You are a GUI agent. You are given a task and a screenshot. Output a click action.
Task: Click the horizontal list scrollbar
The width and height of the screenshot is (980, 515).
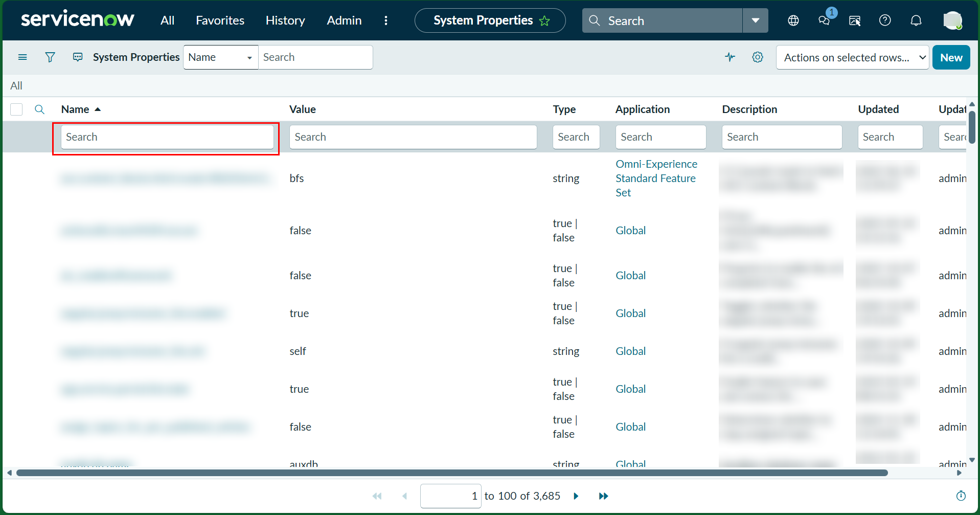coord(452,473)
